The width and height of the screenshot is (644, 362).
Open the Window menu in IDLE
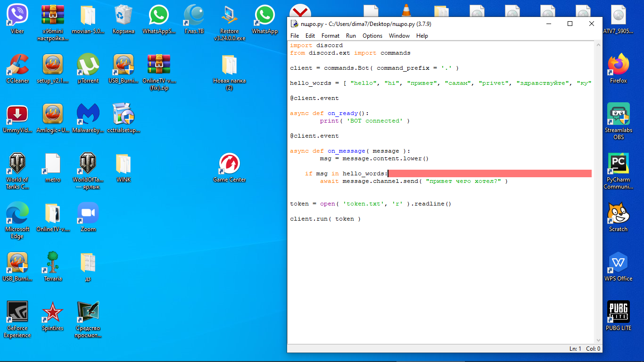click(399, 36)
